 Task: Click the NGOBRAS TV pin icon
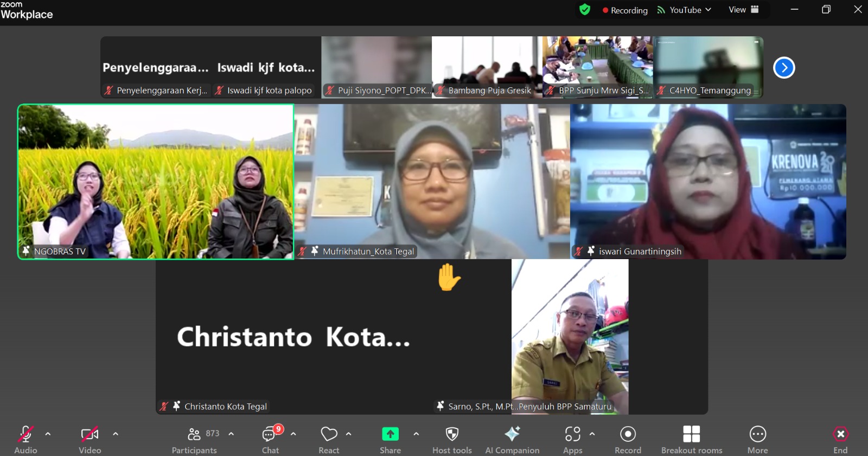(x=25, y=251)
